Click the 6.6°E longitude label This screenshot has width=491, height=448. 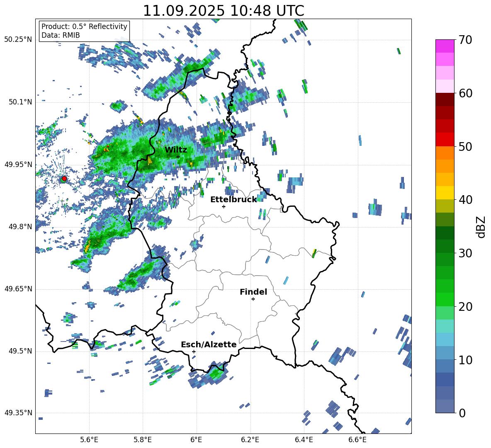click(x=357, y=440)
